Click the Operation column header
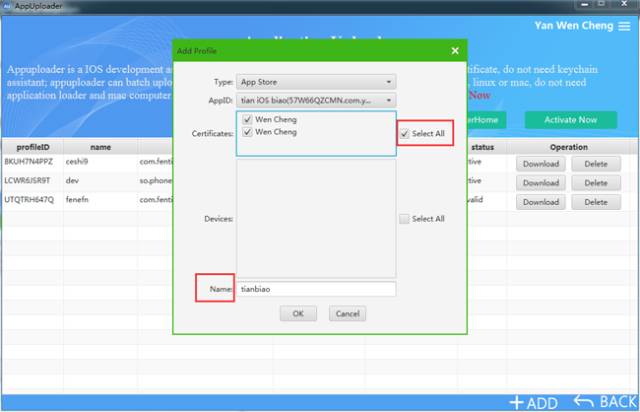This screenshot has width=640, height=412. click(569, 147)
